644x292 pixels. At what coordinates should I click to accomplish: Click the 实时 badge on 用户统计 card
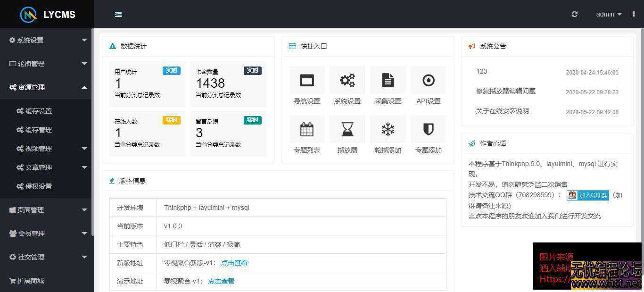pyautogui.click(x=171, y=70)
